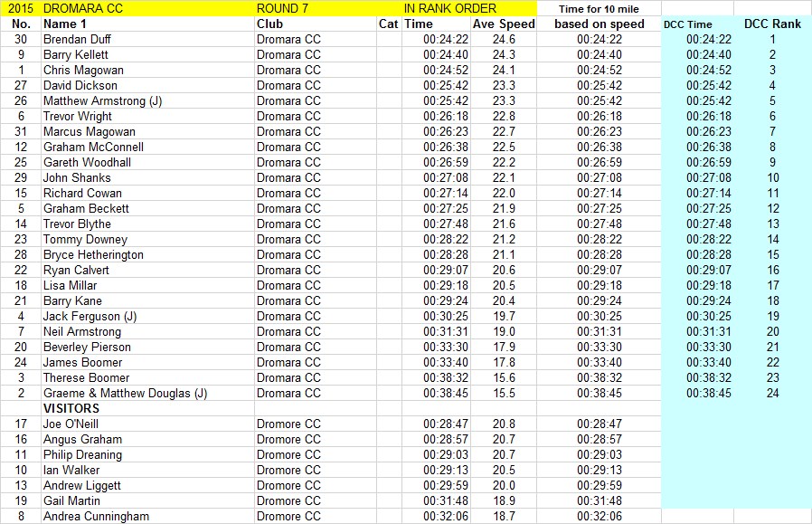Select the Ave Speed value "18.7"
The image size is (812, 524).
(x=504, y=516)
